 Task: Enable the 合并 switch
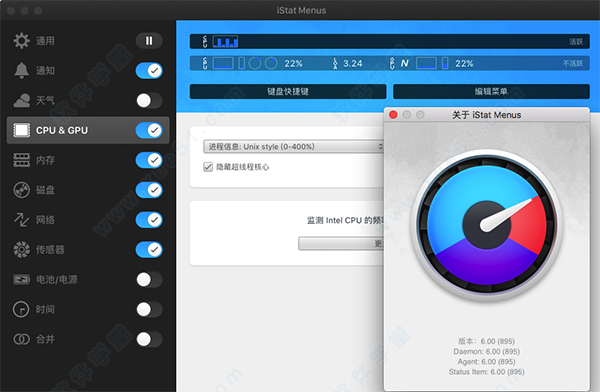(149, 339)
